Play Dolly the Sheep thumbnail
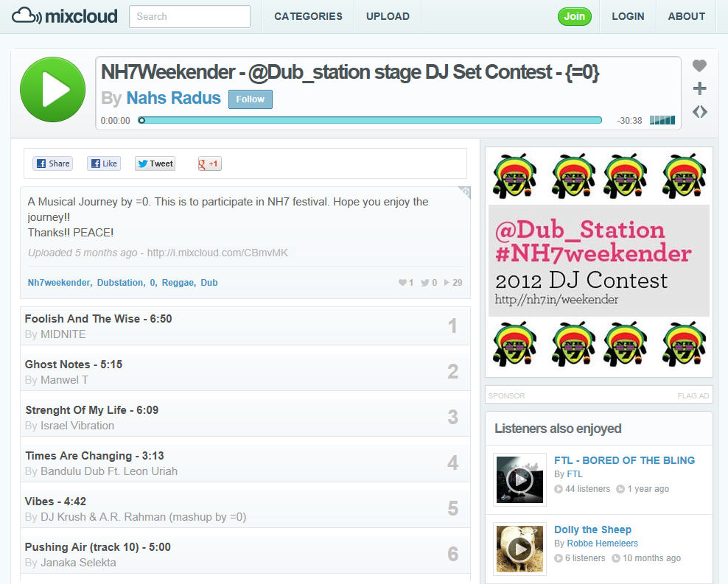The height and width of the screenshot is (584, 728). pyautogui.click(x=519, y=549)
